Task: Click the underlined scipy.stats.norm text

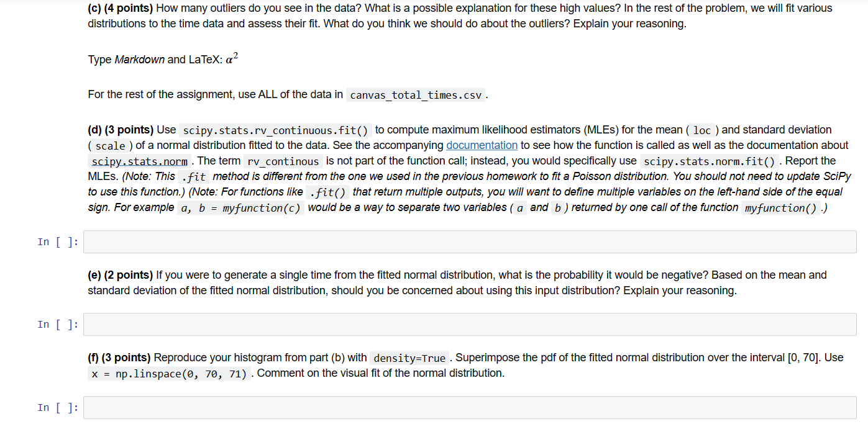Action: pos(139,161)
